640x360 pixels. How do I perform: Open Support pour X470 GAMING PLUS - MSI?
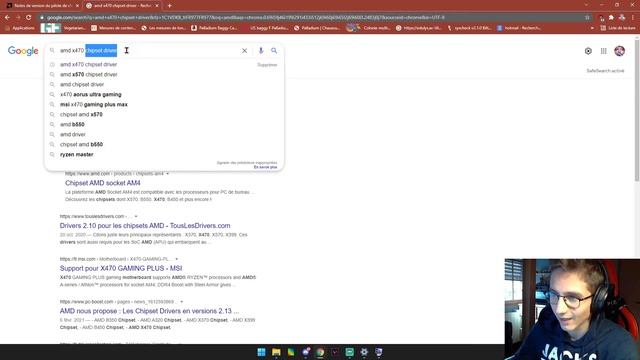coord(121,268)
